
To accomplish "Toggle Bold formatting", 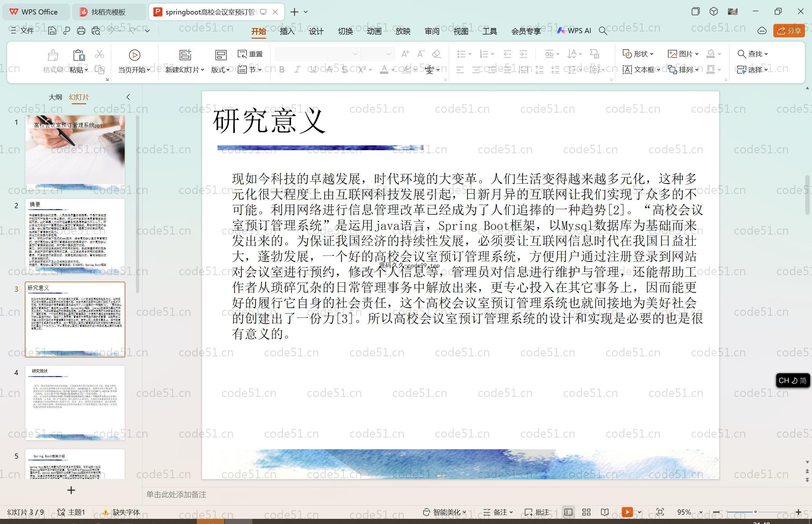I will coord(282,70).
